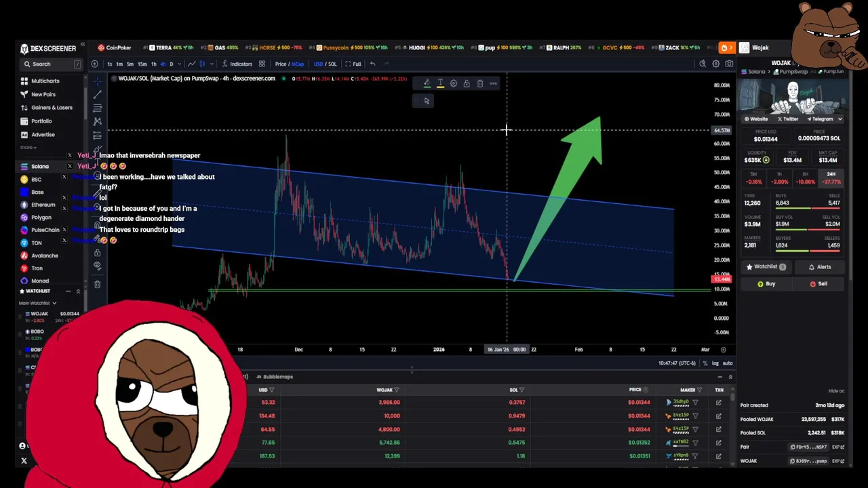Open the token Website link
The height and width of the screenshot is (488, 868).
pyautogui.click(x=756, y=119)
